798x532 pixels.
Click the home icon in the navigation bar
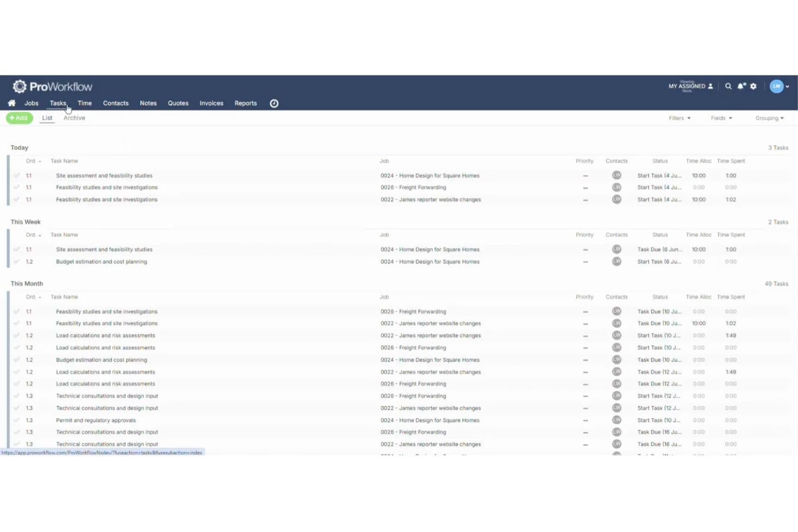(12, 103)
